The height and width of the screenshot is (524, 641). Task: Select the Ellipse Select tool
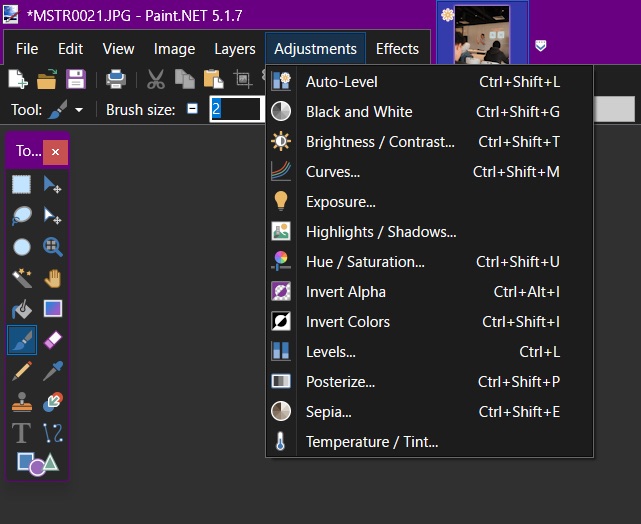click(22, 247)
